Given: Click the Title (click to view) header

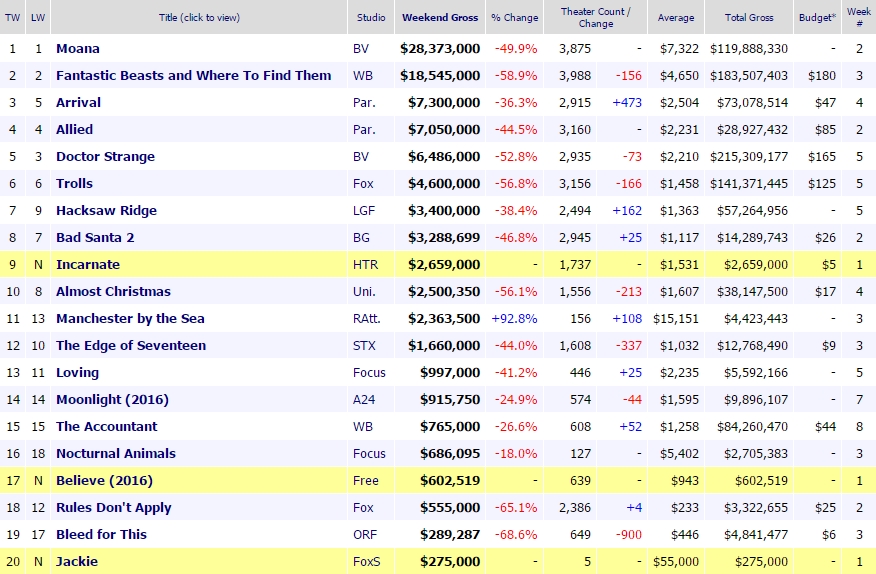Looking at the screenshot, I should pyautogui.click(x=199, y=17).
